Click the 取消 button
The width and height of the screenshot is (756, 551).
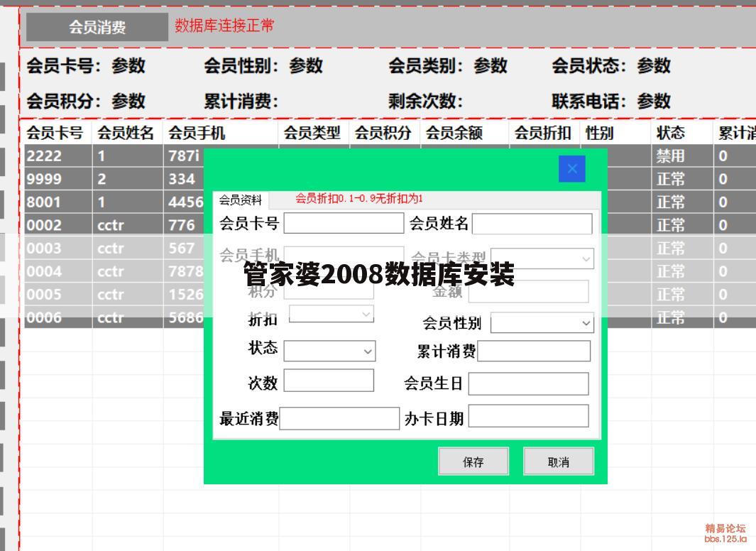[559, 462]
